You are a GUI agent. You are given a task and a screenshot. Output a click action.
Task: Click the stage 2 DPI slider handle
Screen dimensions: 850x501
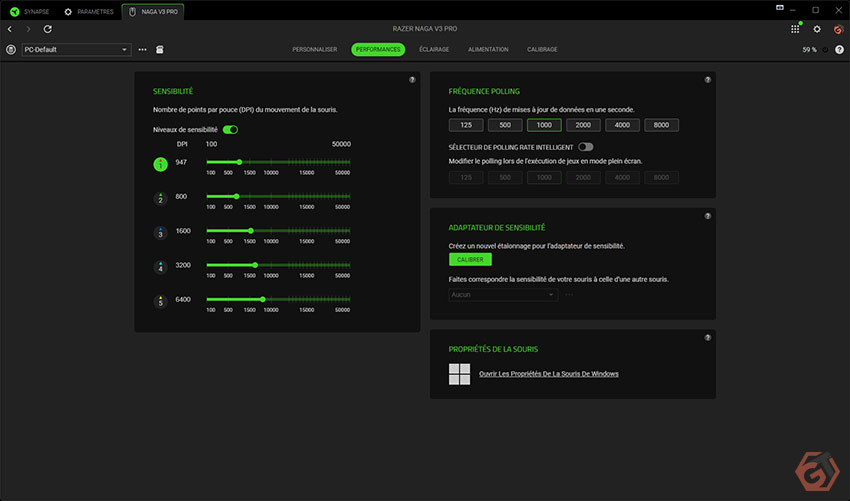coord(236,196)
